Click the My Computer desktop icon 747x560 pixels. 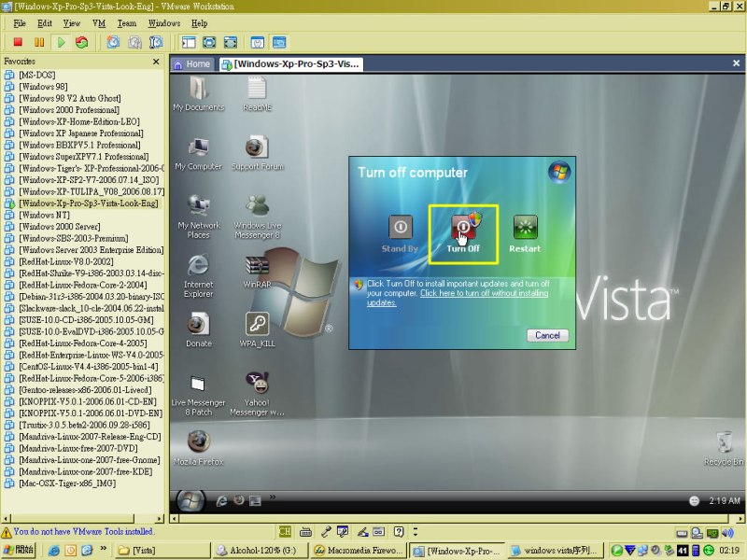click(199, 153)
